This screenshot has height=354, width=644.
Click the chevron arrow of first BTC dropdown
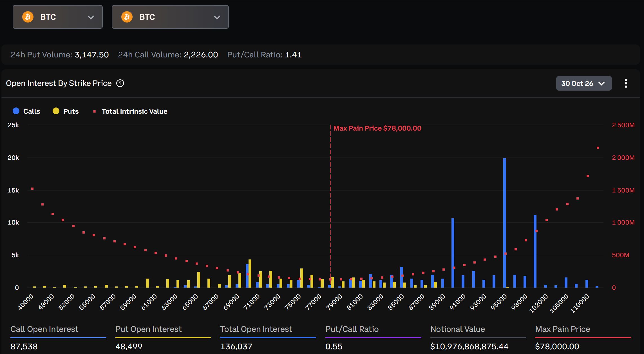coord(91,17)
